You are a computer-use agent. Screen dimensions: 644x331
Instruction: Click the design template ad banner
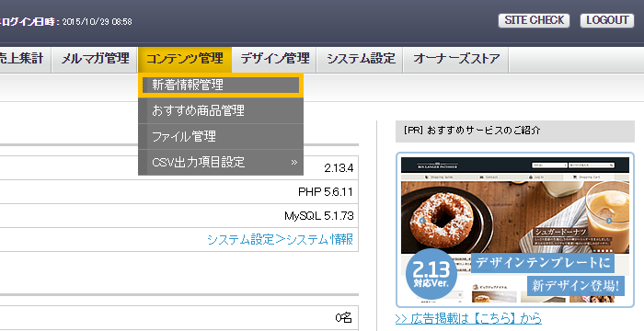tap(515, 230)
